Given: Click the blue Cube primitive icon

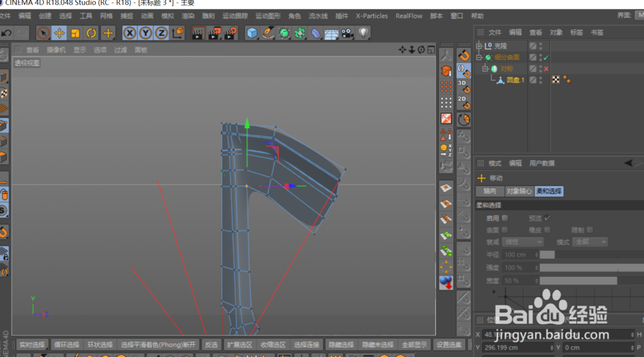Looking at the screenshot, I should 252,33.
